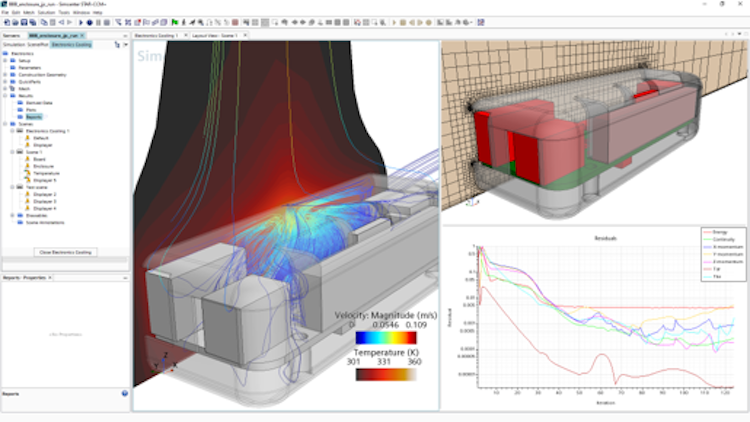
Task: Open the Mesh menu
Action: point(29,12)
